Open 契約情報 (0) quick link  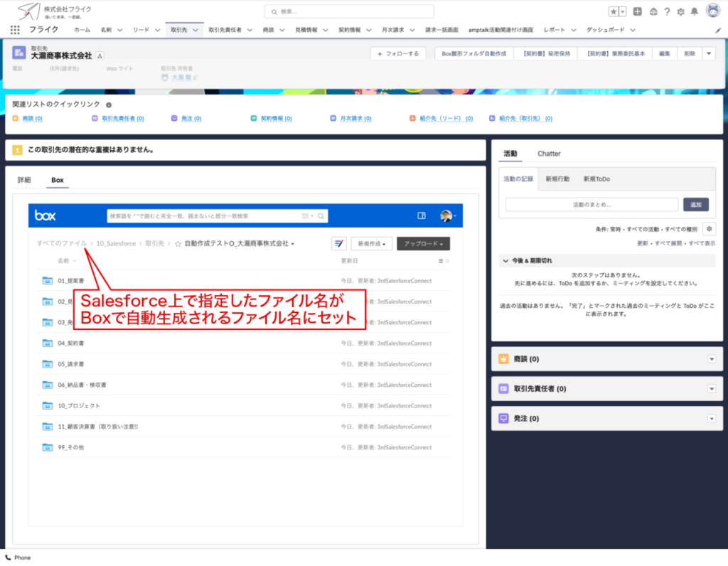coord(277,119)
